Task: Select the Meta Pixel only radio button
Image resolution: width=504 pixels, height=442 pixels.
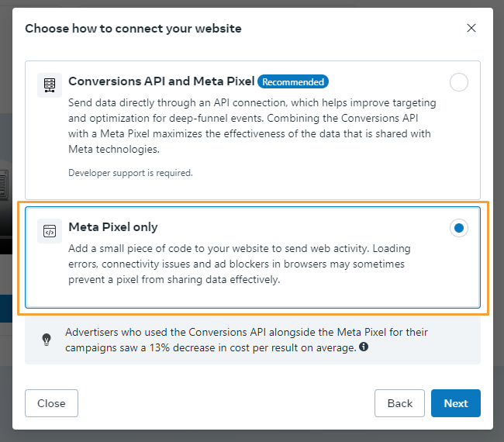Action: [459, 228]
